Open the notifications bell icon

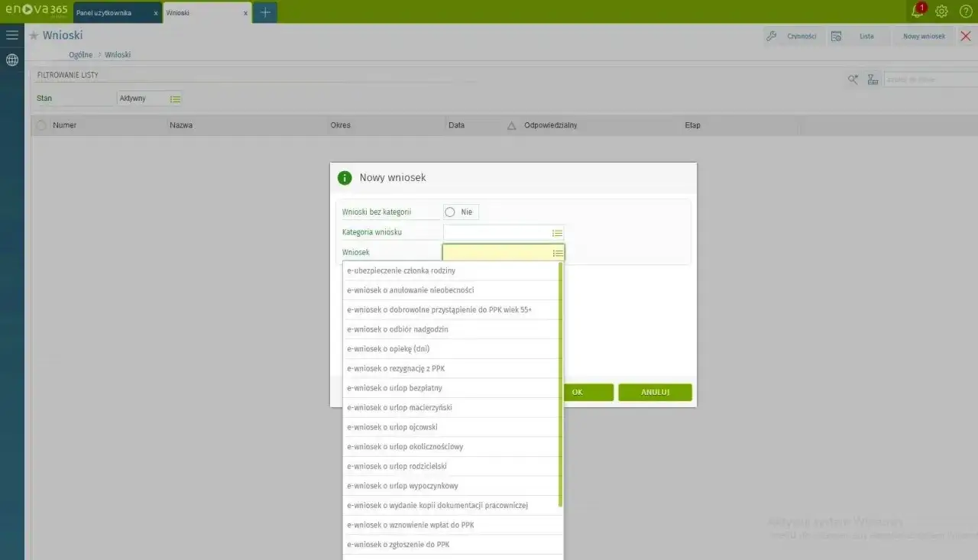point(918,11)
